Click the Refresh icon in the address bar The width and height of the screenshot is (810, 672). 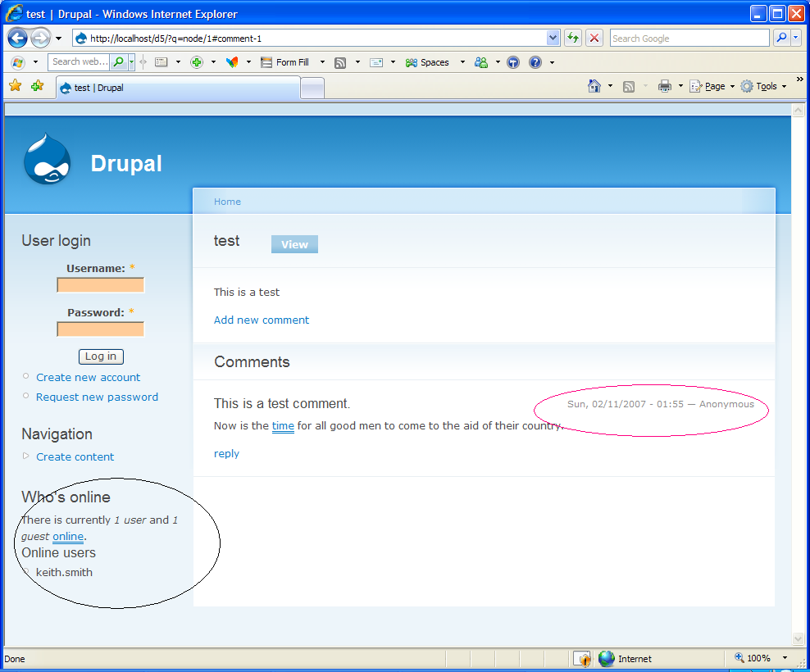[572, 38]
